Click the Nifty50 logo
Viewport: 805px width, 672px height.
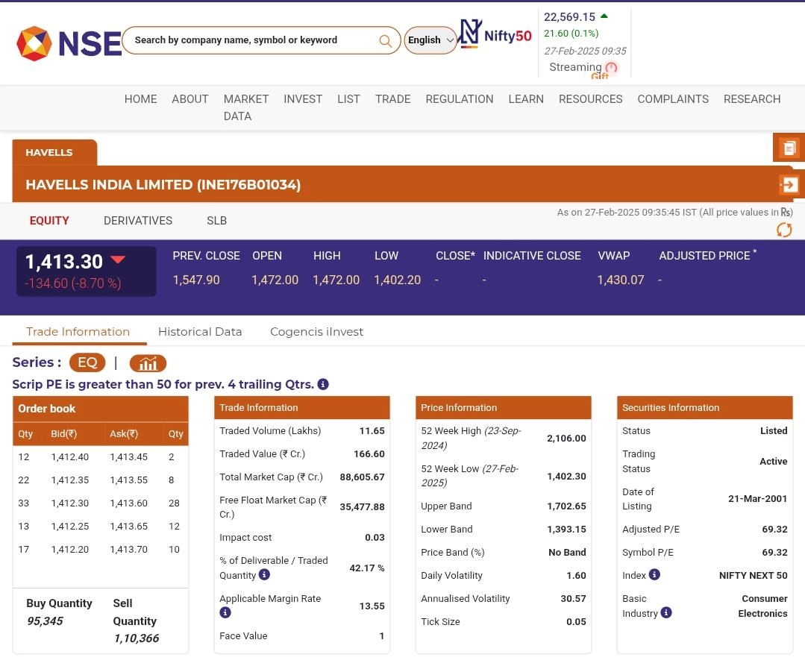[495, 34]
